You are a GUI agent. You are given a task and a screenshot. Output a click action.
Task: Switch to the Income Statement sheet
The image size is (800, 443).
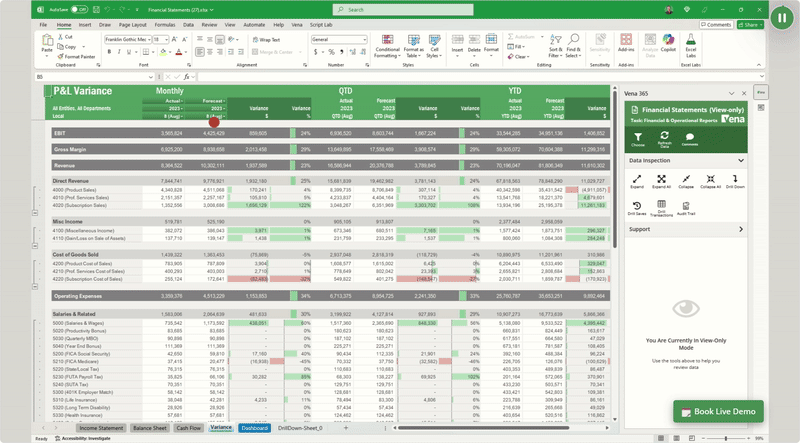[x=101, y=428]
